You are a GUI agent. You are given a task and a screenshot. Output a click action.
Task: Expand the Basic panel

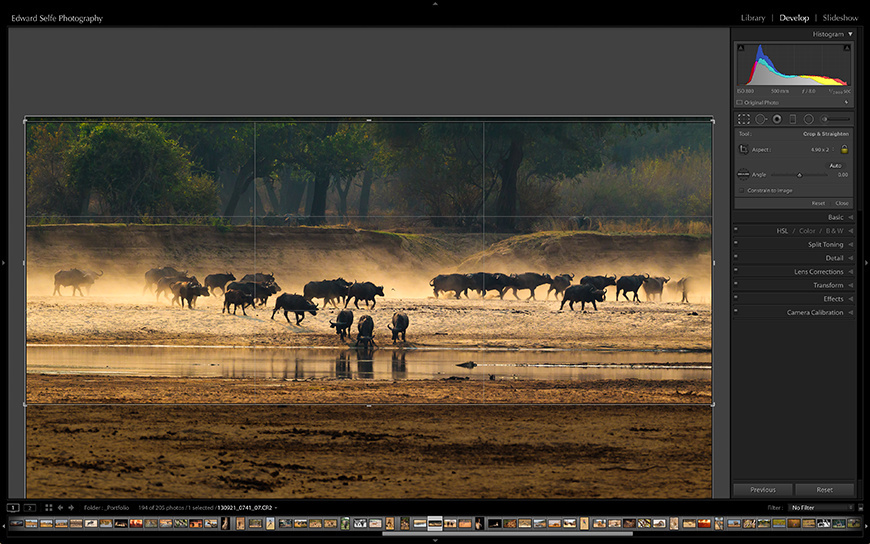[x=851, y=217]
